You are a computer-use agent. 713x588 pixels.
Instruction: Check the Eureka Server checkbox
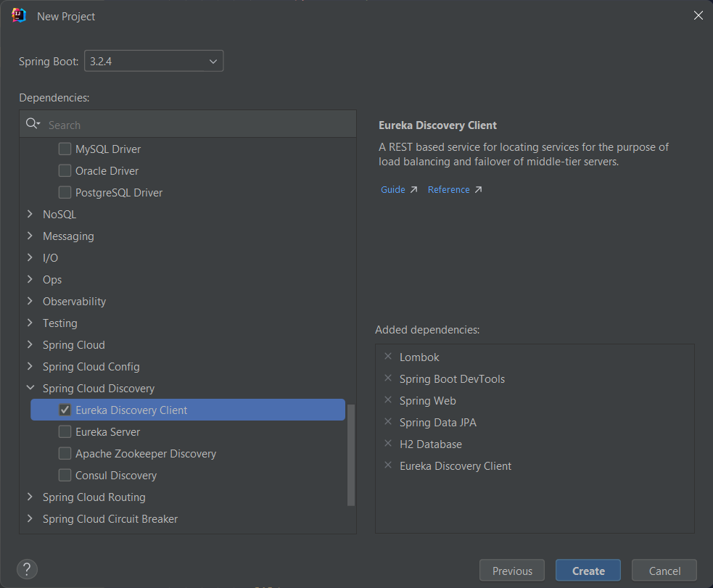65,431
